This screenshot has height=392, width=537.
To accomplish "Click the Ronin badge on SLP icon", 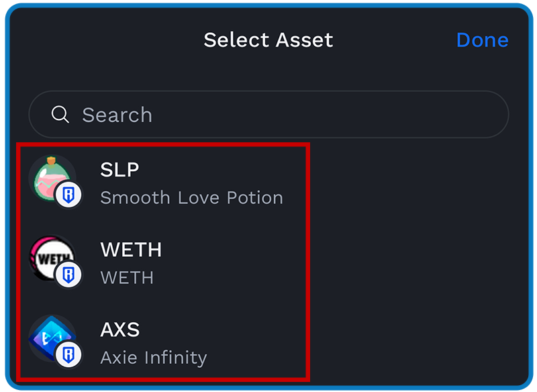I will tap(68, 195).
